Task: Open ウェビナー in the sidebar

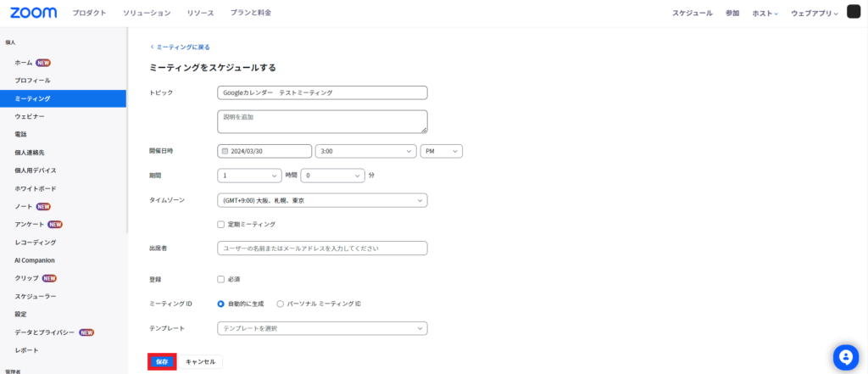Action: point(30,116)
